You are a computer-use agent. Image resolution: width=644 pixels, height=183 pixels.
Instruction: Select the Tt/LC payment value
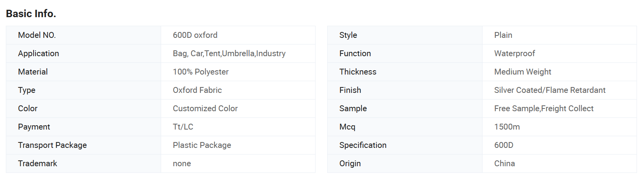point(183,127)
